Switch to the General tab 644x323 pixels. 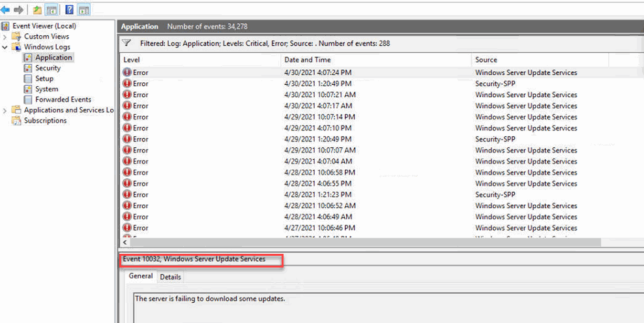[x=141, y=276]
